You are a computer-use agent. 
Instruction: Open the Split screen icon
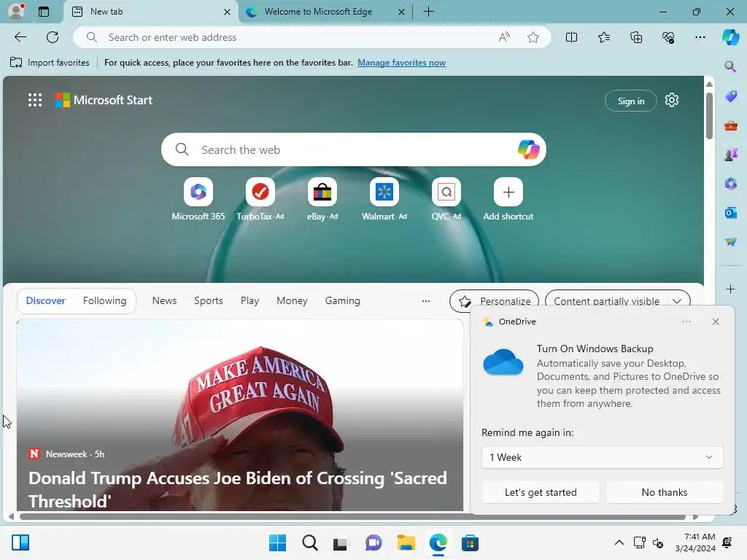coord(571,37)
